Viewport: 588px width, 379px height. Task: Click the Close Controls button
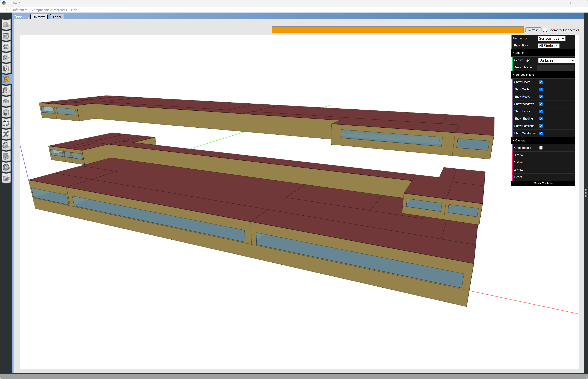point(543,183)
